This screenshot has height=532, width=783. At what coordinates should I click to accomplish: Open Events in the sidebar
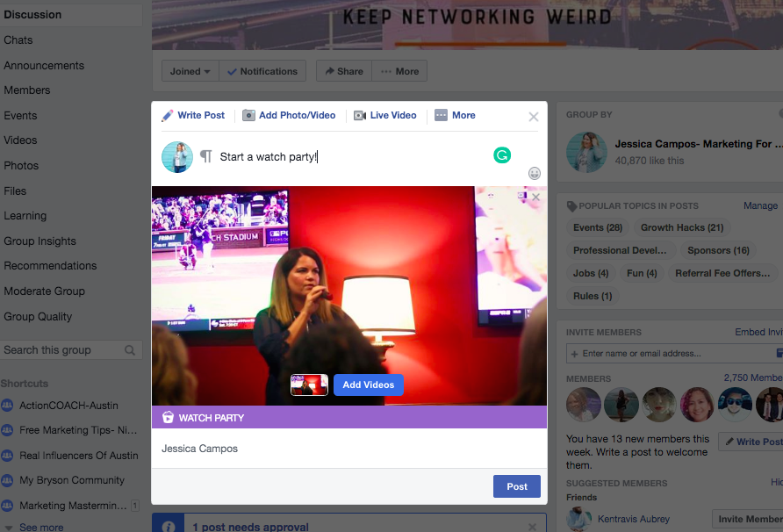pos(20,115)
